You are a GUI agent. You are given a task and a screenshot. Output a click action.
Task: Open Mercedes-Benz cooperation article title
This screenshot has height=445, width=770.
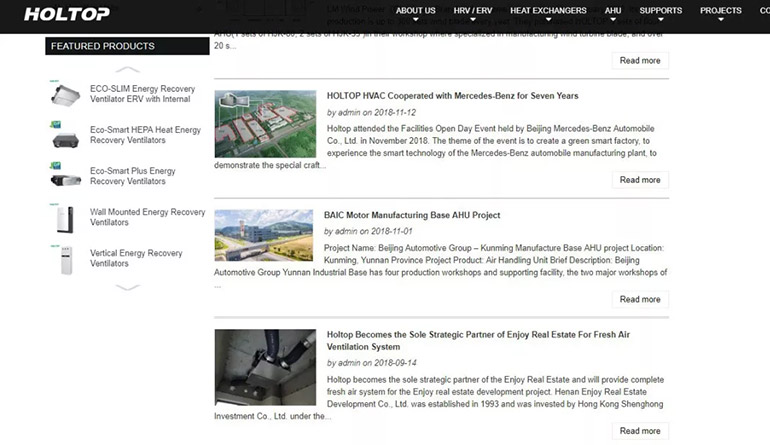452,96
